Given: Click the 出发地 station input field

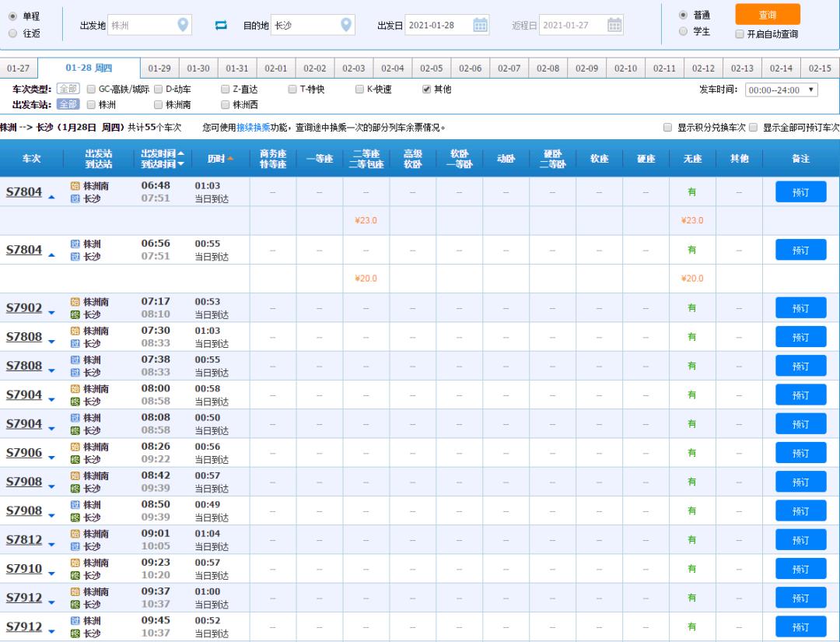Looking at the screenshot, I should [149, 25].
